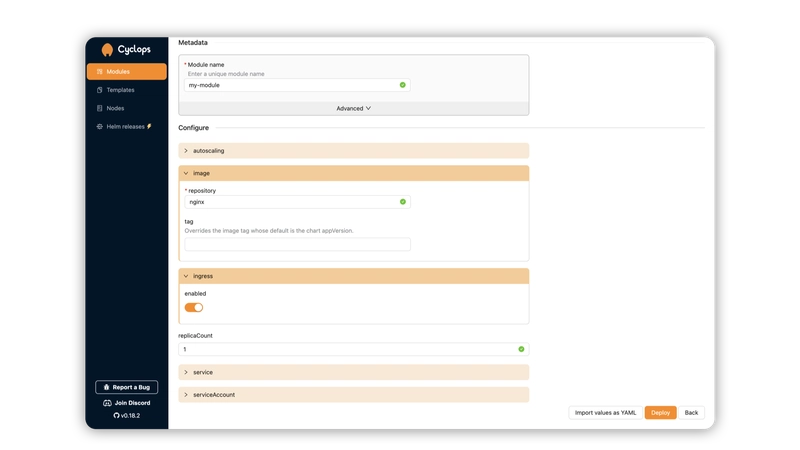Expand the Advanced metadata options
The height and width of the screenshot is (450, 800).
coord(353,108)
